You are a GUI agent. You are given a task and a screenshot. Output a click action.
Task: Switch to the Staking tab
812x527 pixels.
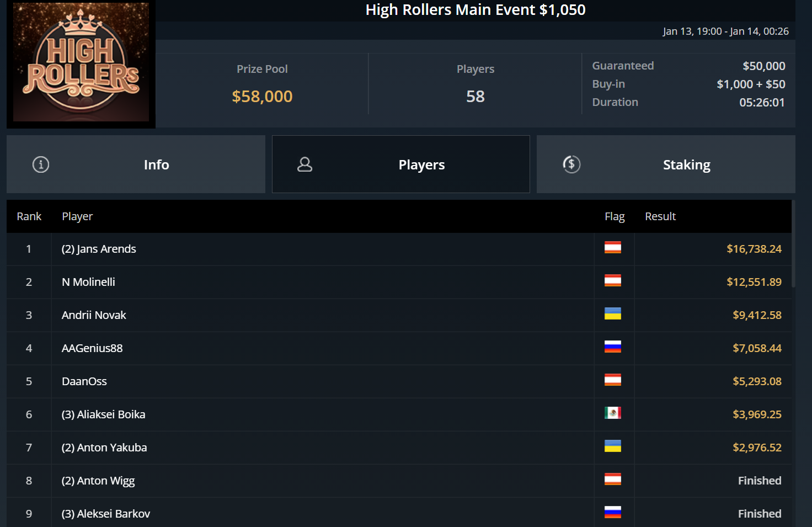coord(666,164)
